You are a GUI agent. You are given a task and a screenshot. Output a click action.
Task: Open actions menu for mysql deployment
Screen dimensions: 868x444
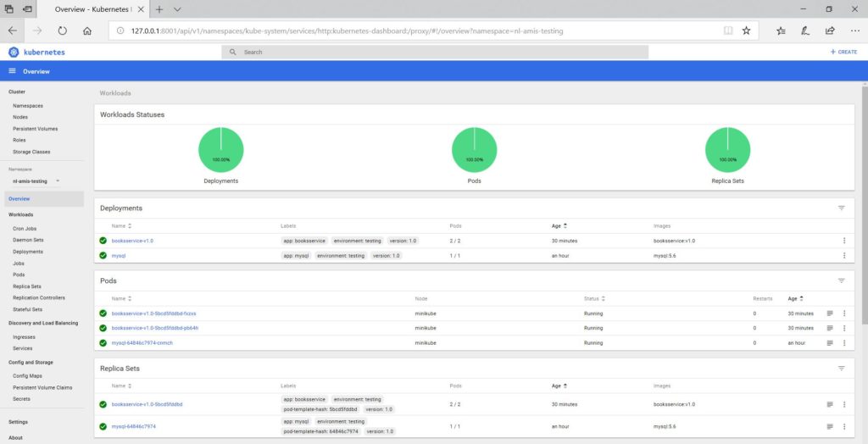[x=843, y=255]
